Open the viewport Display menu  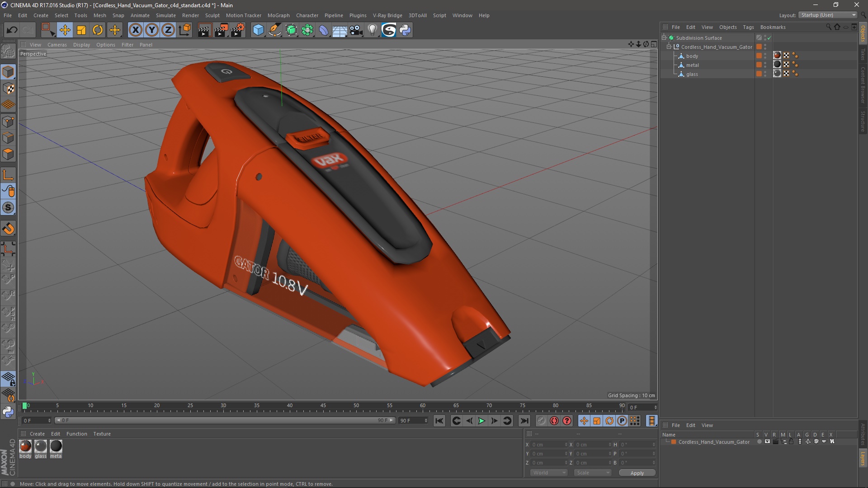coord(82,45)
